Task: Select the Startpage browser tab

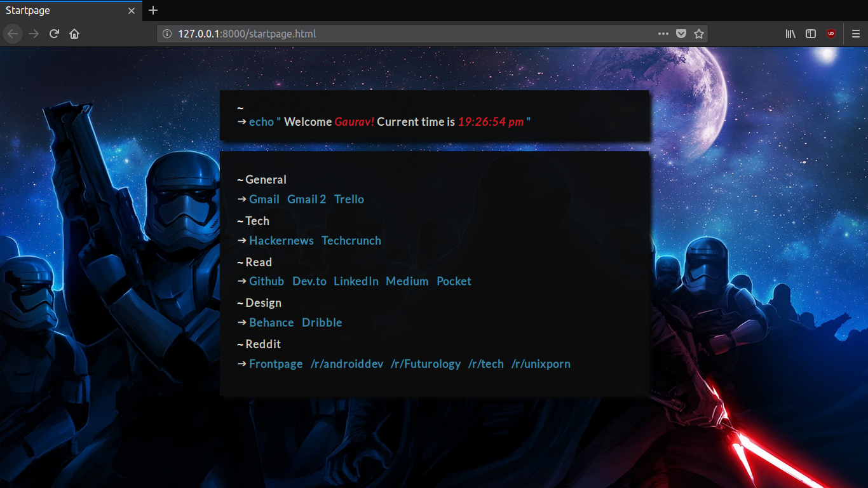Action: [71, 11]
